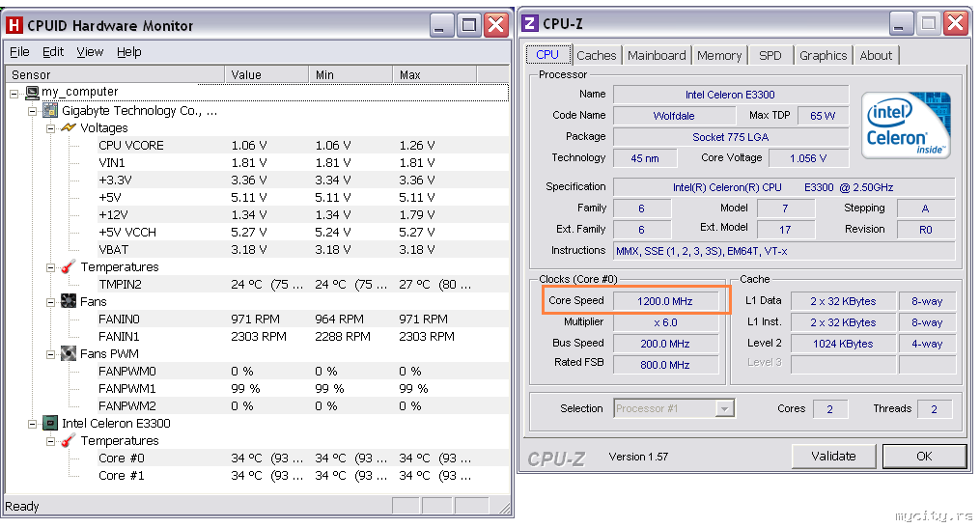Click the Rated FSB 800.0 MHz value
Image resolution: width=980 pixels, height=528 pixels.
[x=665, y=365]
